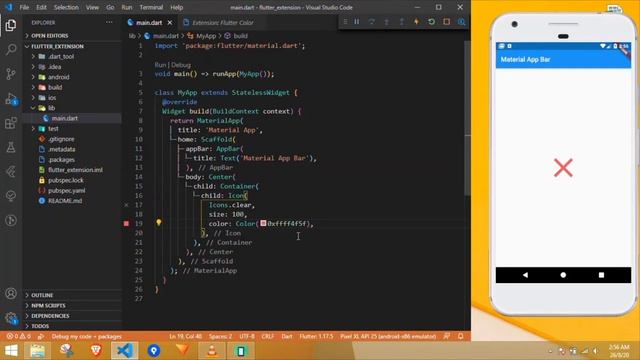
Task: Open the Search view in activity bar
Action: 11,49
